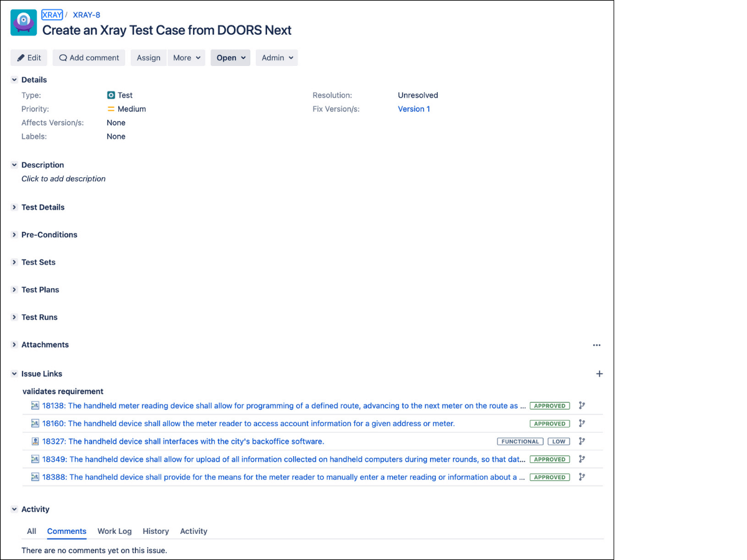
Task: Expand the Test Details section
Action: point(14,207)
